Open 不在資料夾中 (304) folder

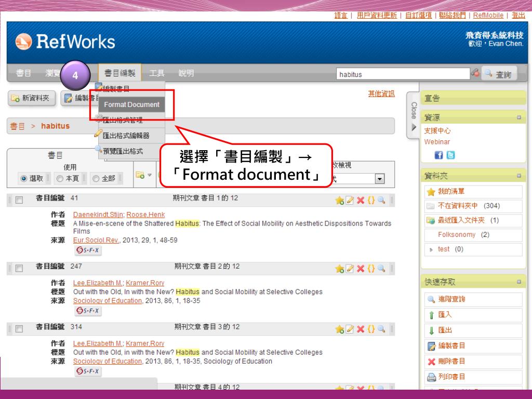tap(473, 206)
